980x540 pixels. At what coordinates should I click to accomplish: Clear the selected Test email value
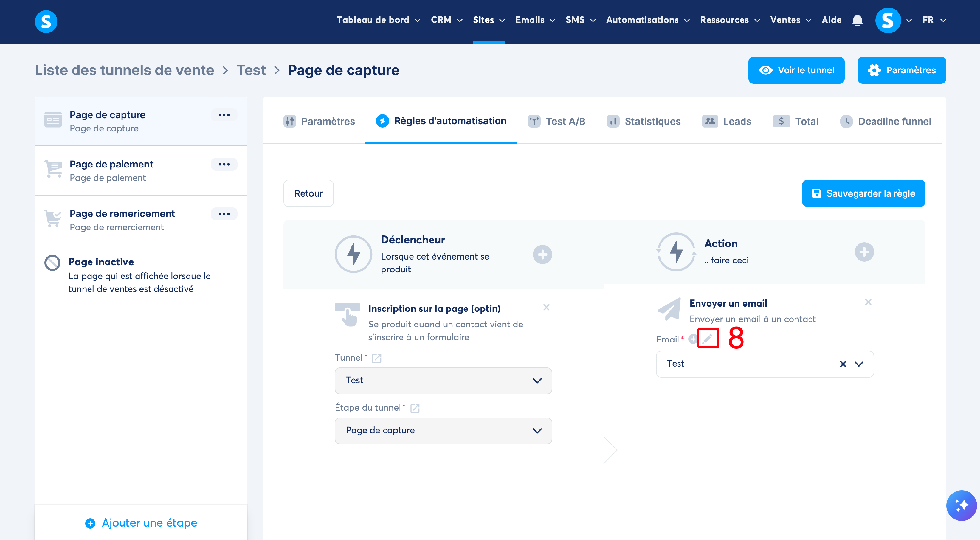(x=843, y=364)
